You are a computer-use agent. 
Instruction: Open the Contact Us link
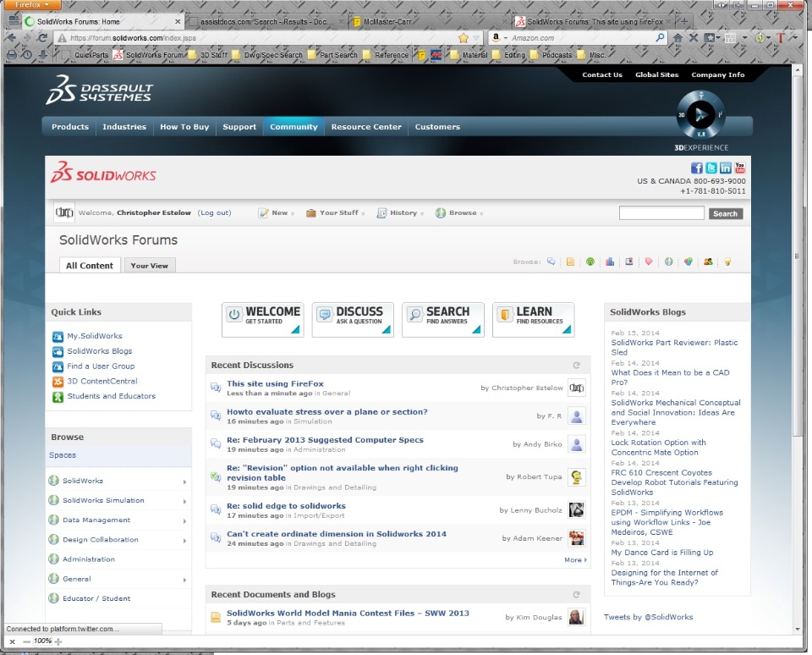coord(602,74)
